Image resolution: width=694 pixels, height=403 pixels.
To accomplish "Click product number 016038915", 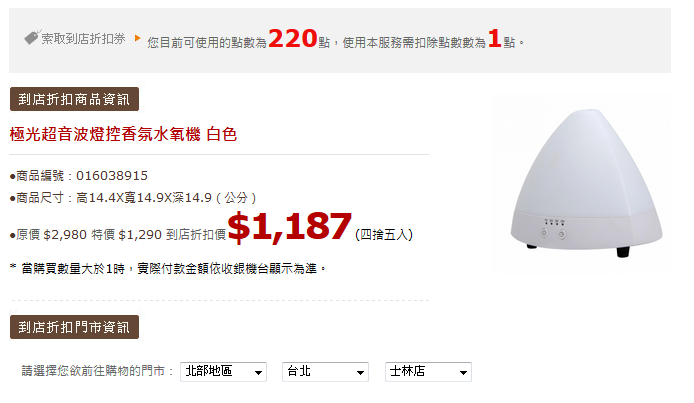I will tap(112, 176).
